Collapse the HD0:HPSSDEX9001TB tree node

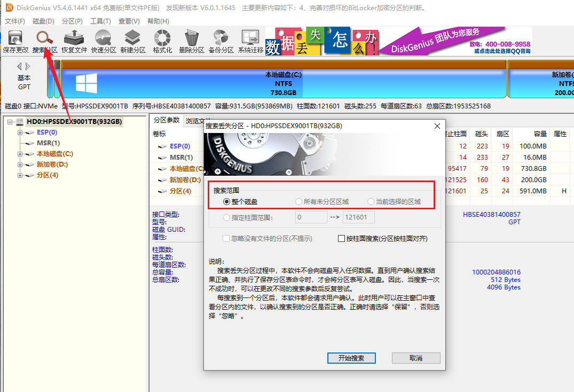10,122
